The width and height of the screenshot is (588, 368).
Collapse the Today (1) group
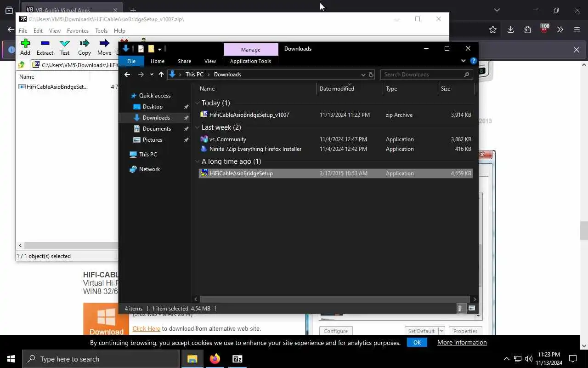coord(198,103)
